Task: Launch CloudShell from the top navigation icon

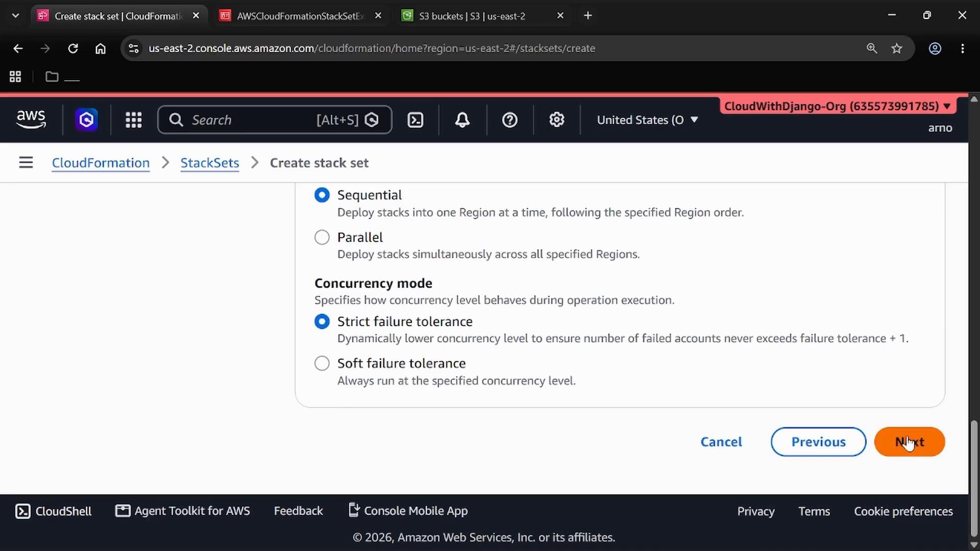Action: click(415, 120)
